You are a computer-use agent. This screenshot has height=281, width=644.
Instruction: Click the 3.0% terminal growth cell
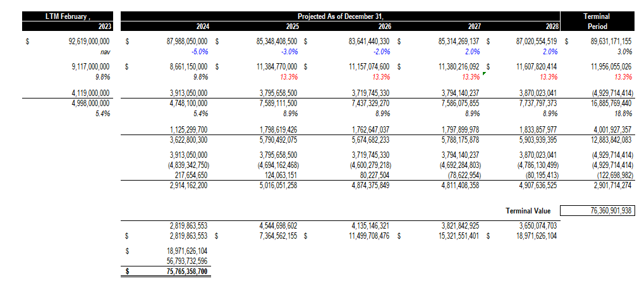625,52
